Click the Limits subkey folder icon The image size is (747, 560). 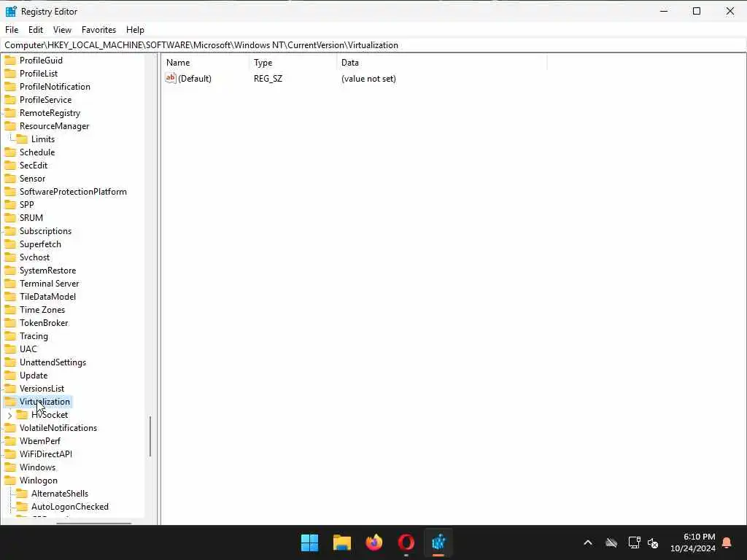click(x=22, y=139)
